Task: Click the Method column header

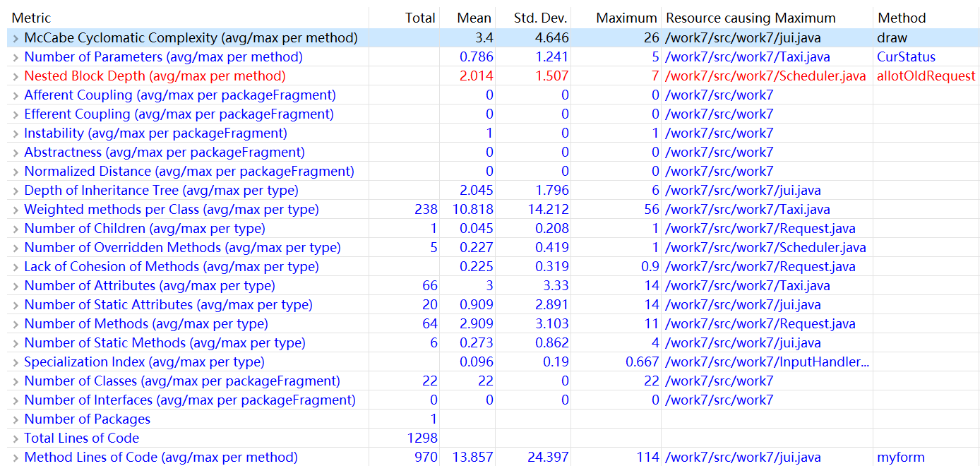Action: click(x=902, y=18)
